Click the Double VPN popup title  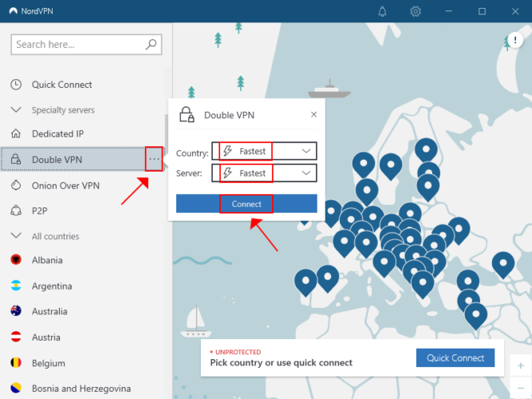click(x=229, y=115)
